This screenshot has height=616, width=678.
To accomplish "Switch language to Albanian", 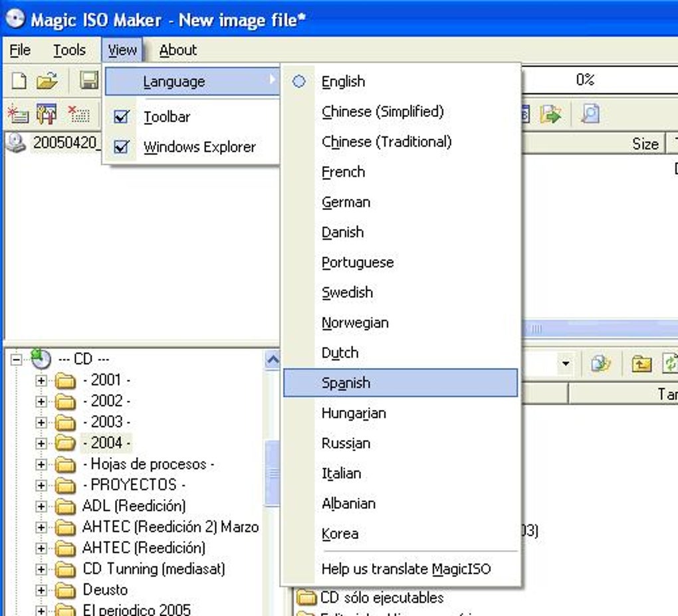I will pos(400,504).
